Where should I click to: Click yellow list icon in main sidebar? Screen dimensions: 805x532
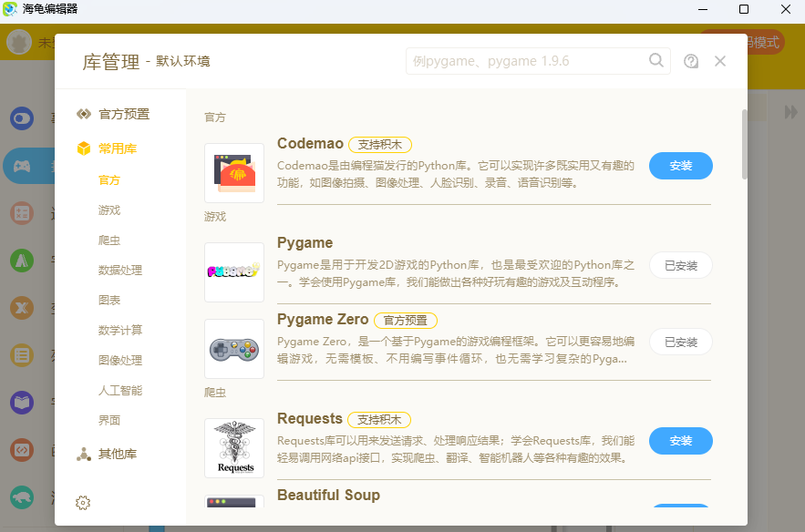[x=22, y=355]
